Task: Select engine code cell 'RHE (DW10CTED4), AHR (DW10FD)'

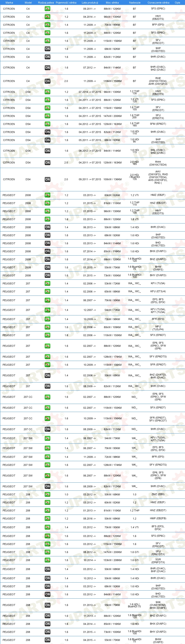Action: pos(158,81)
